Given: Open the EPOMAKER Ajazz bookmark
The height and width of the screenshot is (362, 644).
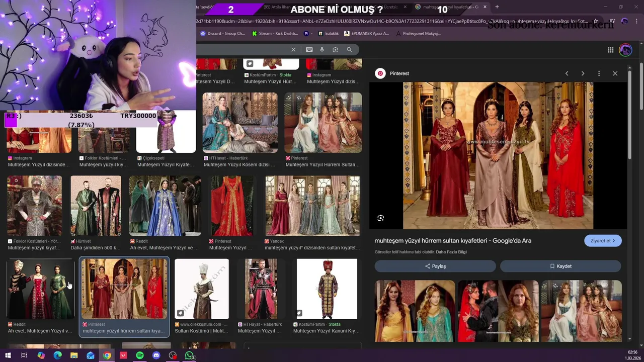Looking at the screenshot, I should click(x=367, y=34).
